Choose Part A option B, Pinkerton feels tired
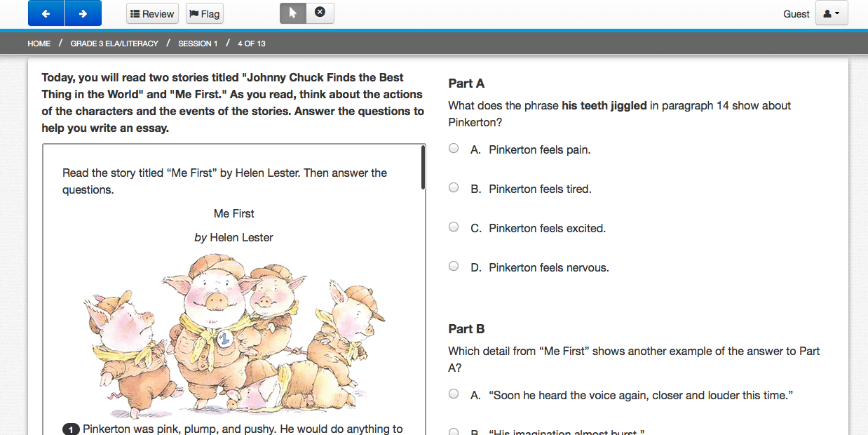 pos(454,187)
